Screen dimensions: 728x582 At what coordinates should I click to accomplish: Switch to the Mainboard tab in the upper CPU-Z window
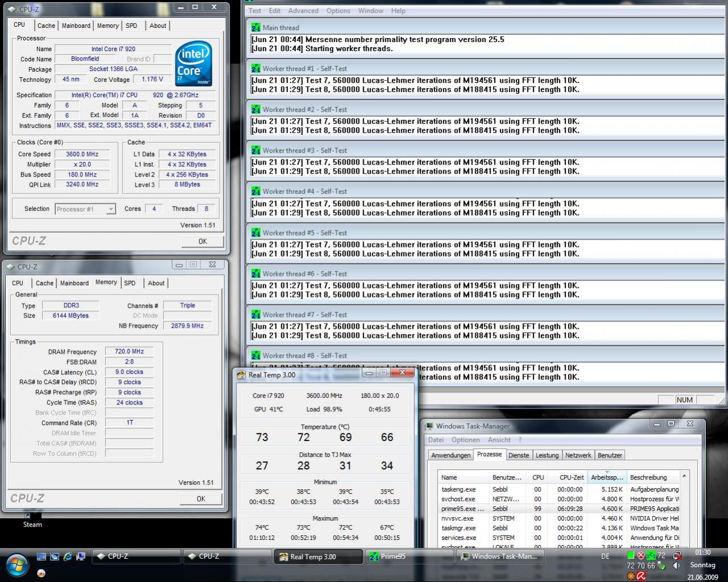[76, 26]
